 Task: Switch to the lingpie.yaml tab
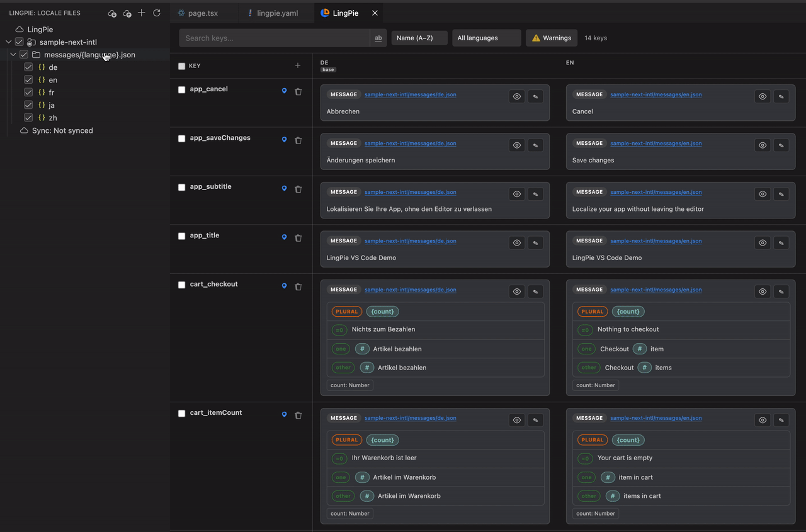[277, 13]
